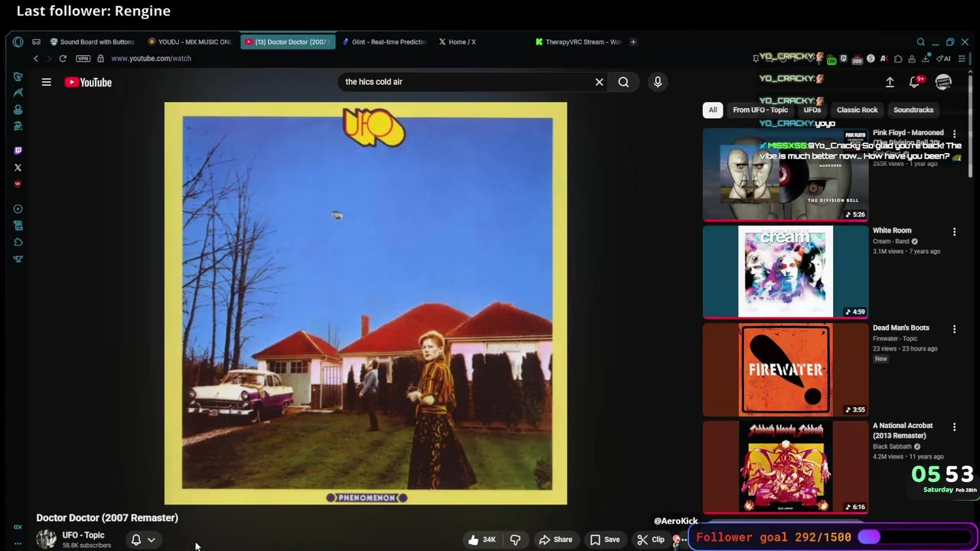Open the tab islands workspace icon
The image size is (980, 551).
(36, 42)
